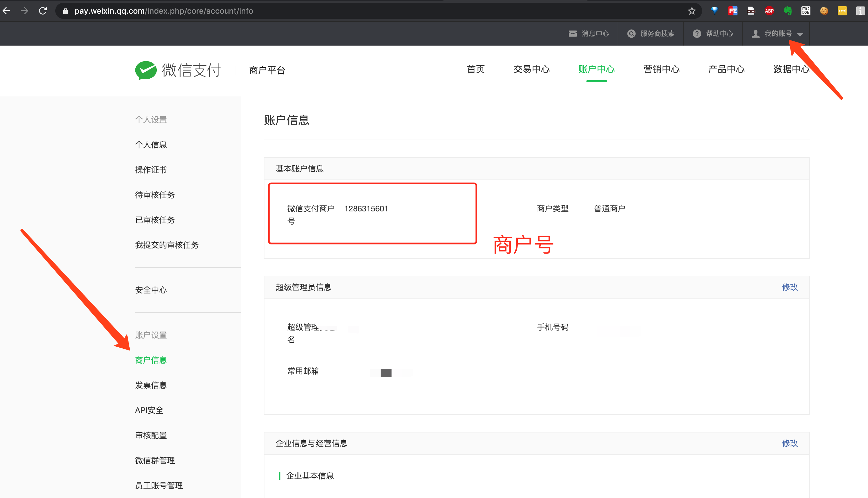Click the browser back arrow
The width and height of the screenshot is (868, 498).
(7, 11)
